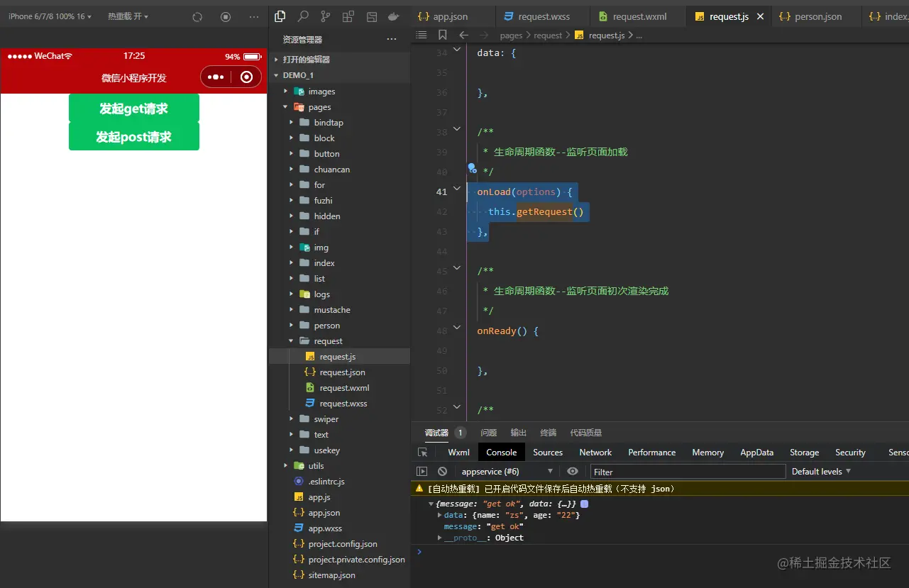
Task: Open the Docker whale icon
Action: point(393,16)
